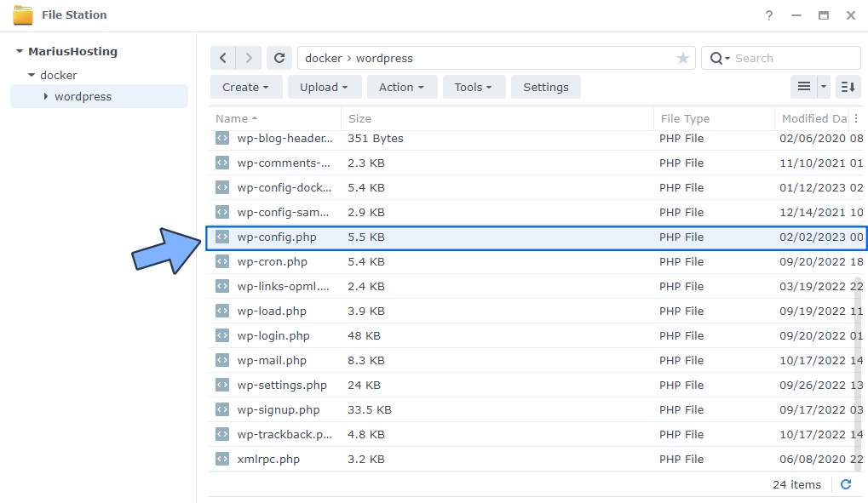Click the File Station folder logo
868x503 pixels.
click(23, 15)
